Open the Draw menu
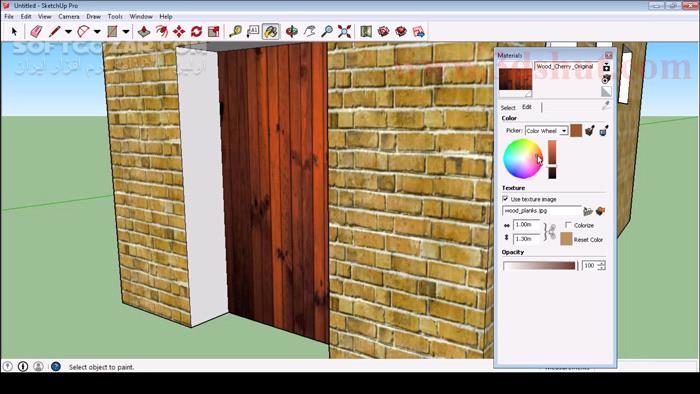This screenshot has height=394, width=700. coord(93,17)
